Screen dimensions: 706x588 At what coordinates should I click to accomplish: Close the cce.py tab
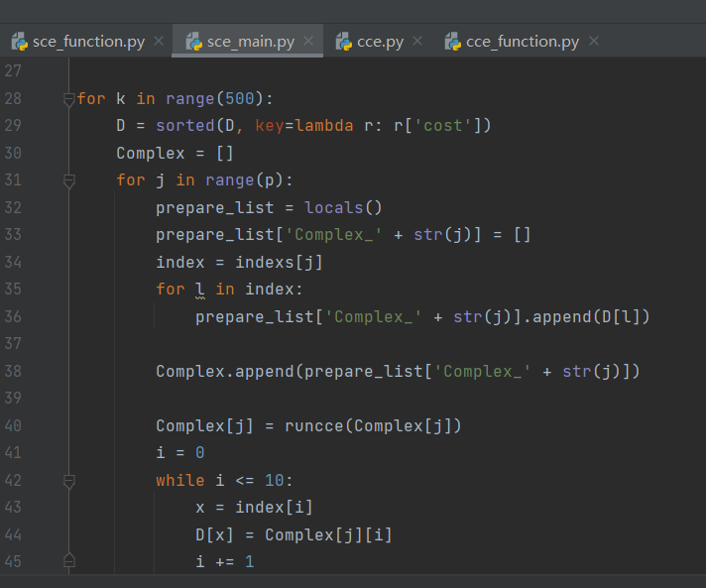pos(417,41)
